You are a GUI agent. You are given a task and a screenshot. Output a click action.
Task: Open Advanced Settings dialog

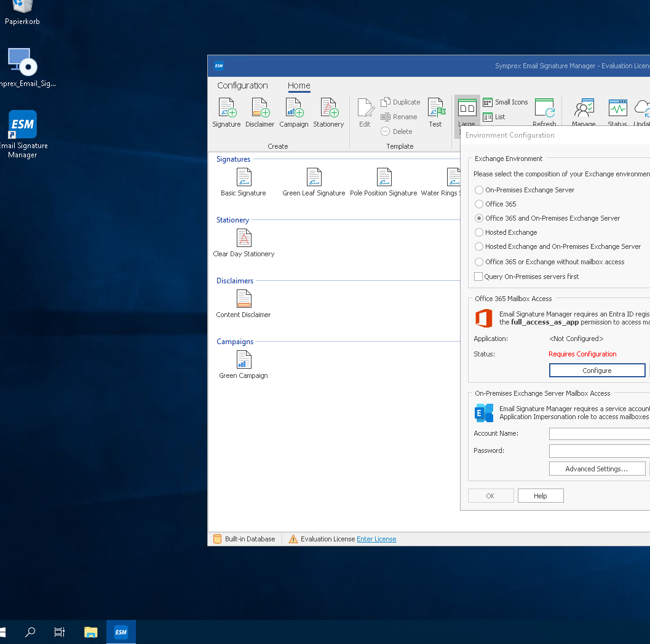(597, 469)
